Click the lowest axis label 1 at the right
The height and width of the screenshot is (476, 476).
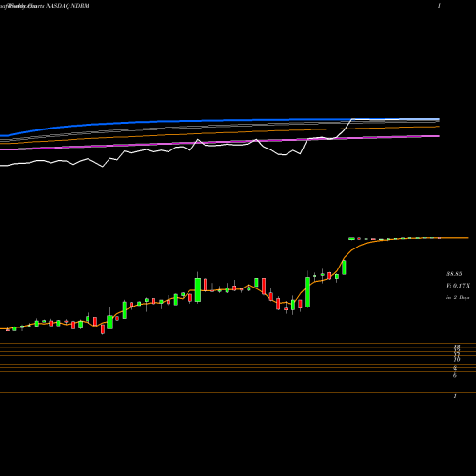tap(455, 396)
